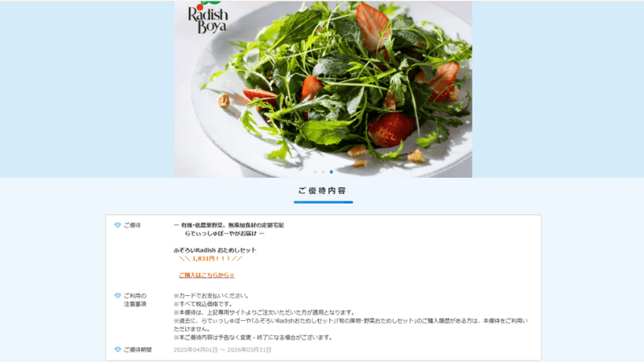The width and height of the screenshot is (644, 362).
Task: Click the note ※カードでお支払いください
Action: click(211, 295)
